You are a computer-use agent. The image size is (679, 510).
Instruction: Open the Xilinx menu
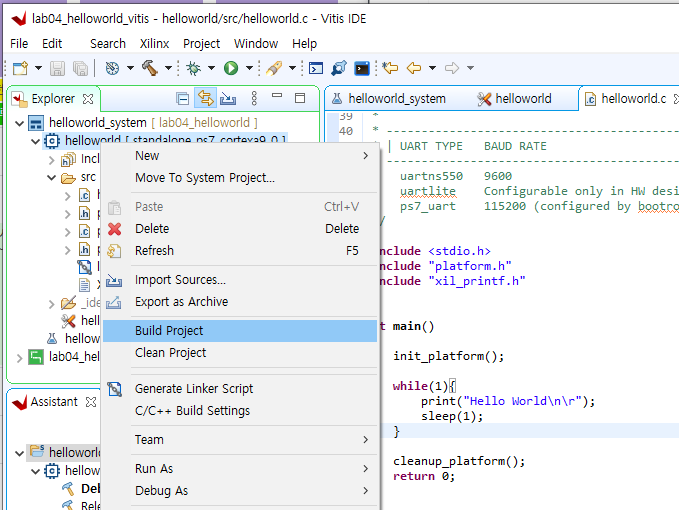pos(154,44)
